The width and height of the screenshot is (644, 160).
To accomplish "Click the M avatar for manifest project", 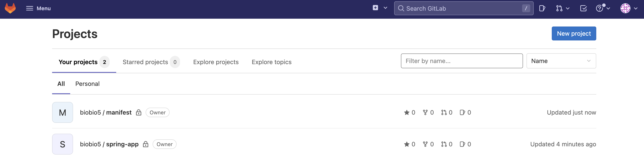I will [63, 112].
